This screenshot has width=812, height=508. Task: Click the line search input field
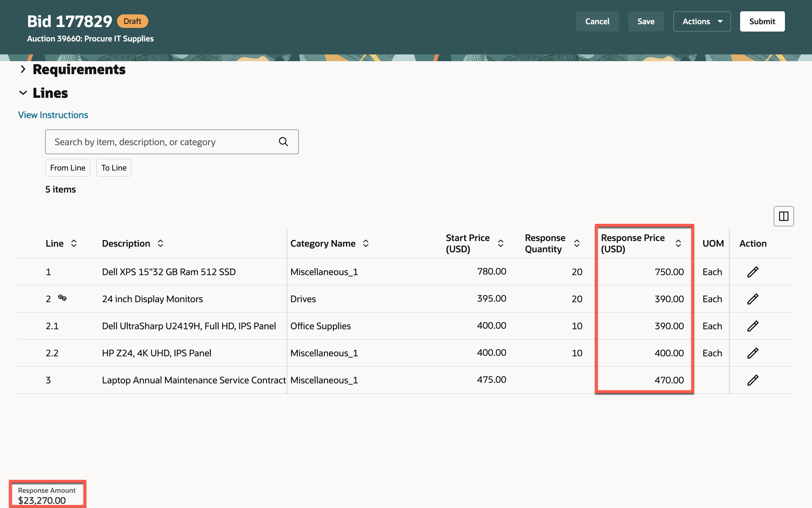(x=161, y=142)
